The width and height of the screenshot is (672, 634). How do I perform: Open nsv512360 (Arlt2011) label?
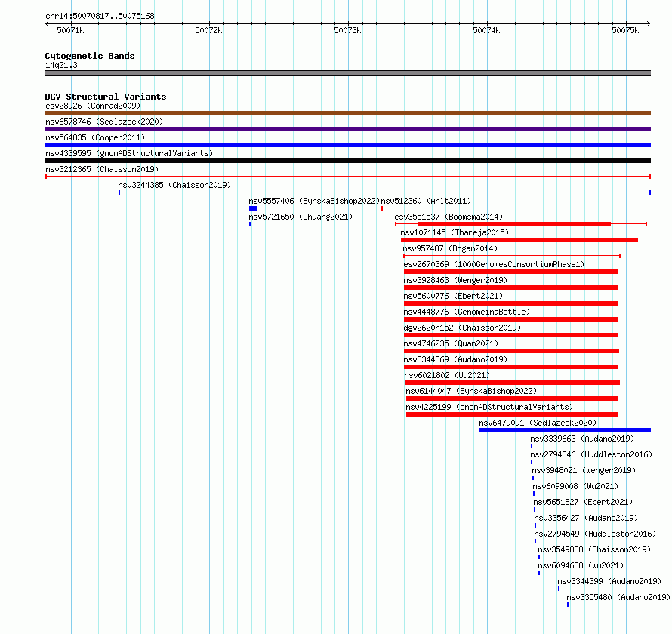tap(426, 201)
